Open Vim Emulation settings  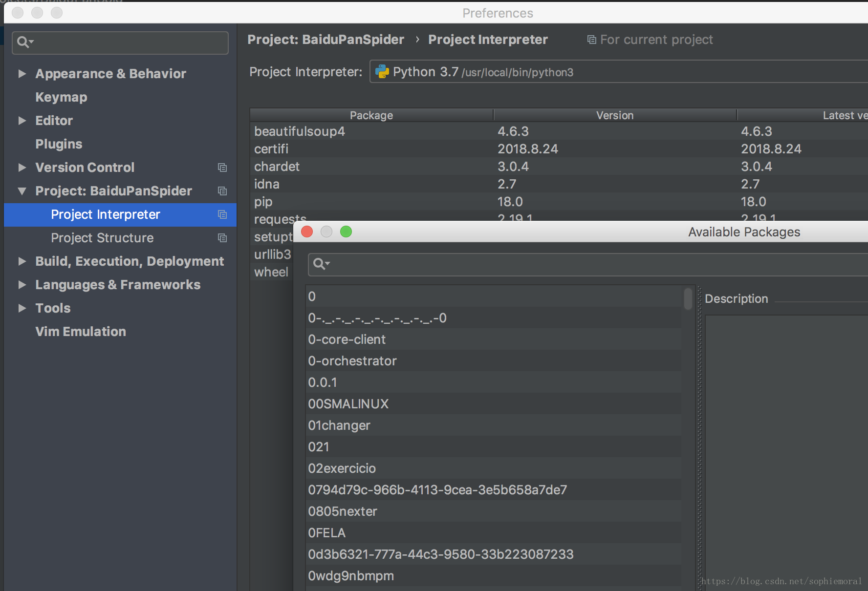tap(81, 332)
